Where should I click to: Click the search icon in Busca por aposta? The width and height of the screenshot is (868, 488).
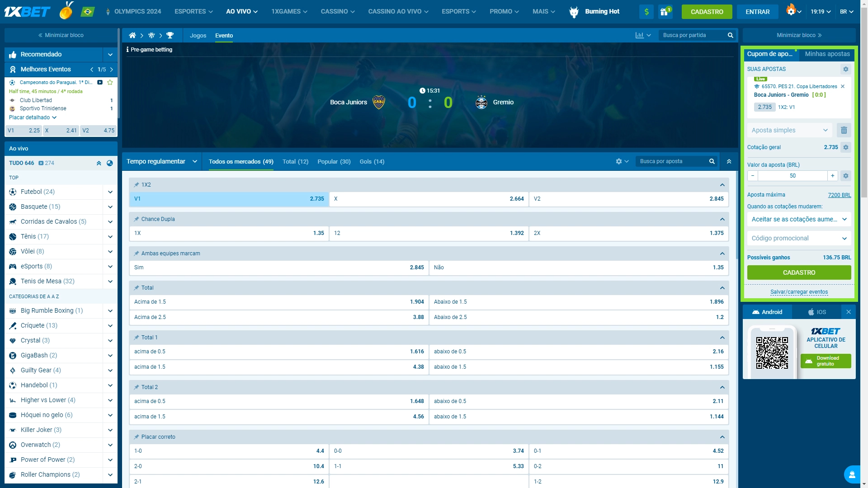coord(712,161)
